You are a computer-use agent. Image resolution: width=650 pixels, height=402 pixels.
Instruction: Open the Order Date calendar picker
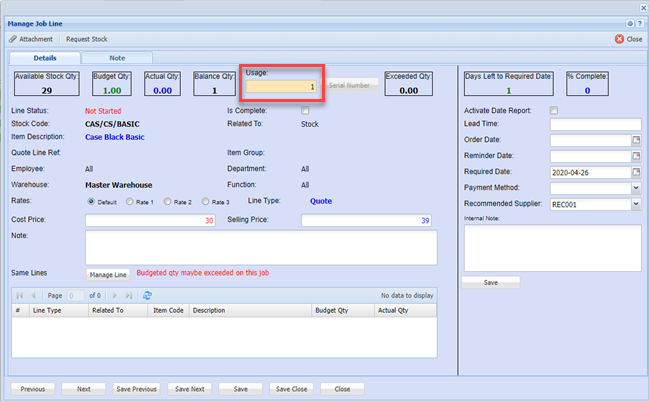[635, 140]
